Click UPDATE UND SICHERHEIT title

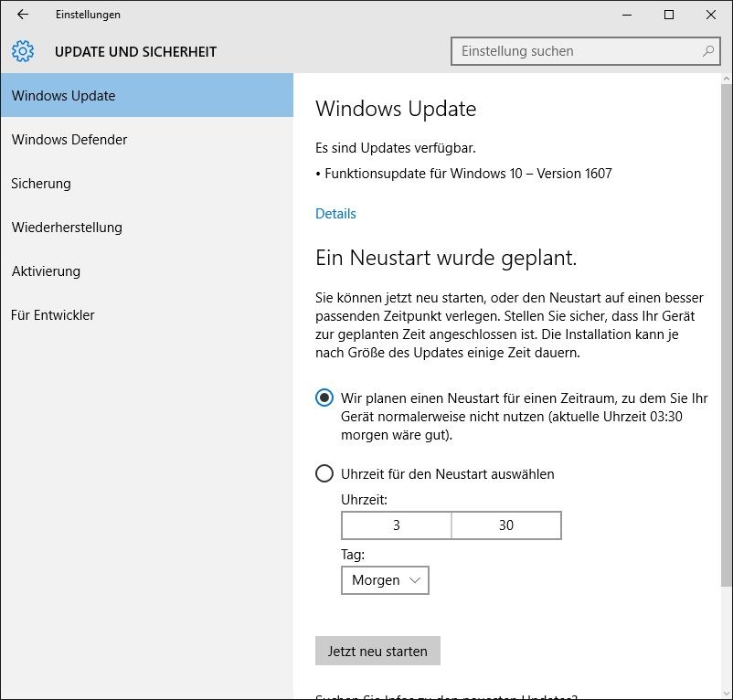[135, 51]
